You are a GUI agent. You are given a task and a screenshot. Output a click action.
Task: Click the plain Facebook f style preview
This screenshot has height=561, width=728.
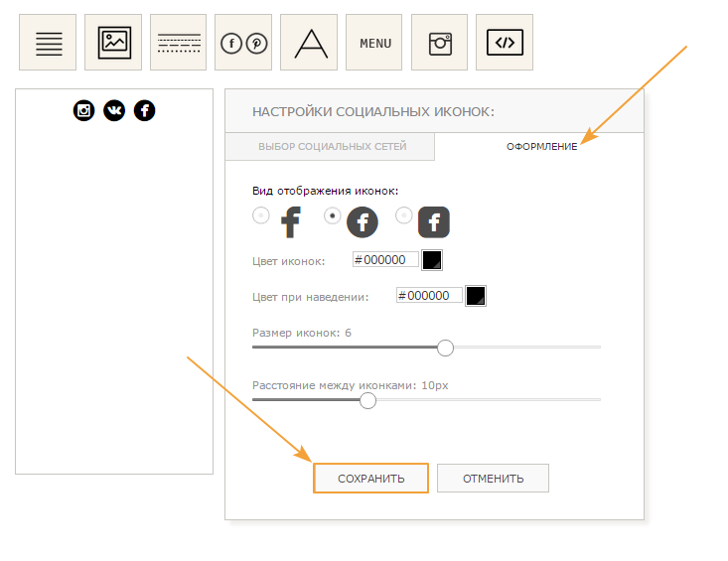[291, 222]
